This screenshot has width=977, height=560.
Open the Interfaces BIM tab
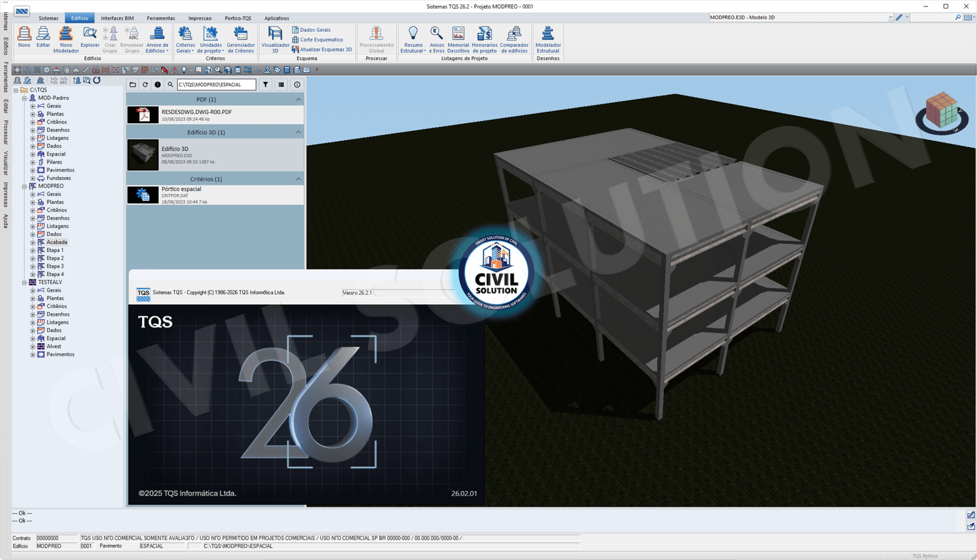[x=117, y=18]
